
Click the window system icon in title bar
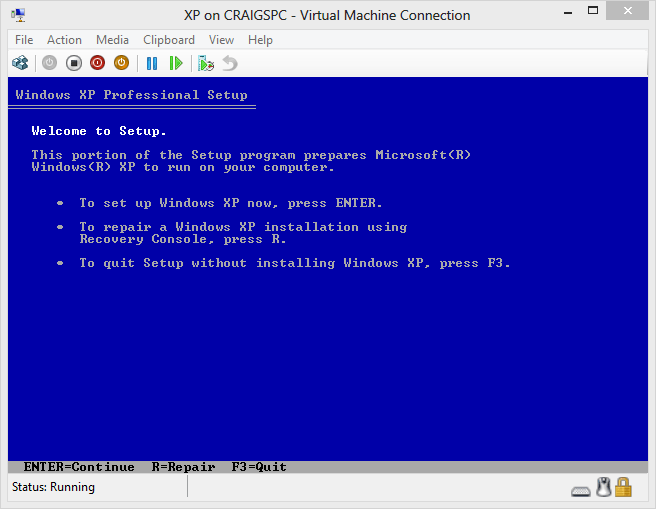(x=19, y=15)
